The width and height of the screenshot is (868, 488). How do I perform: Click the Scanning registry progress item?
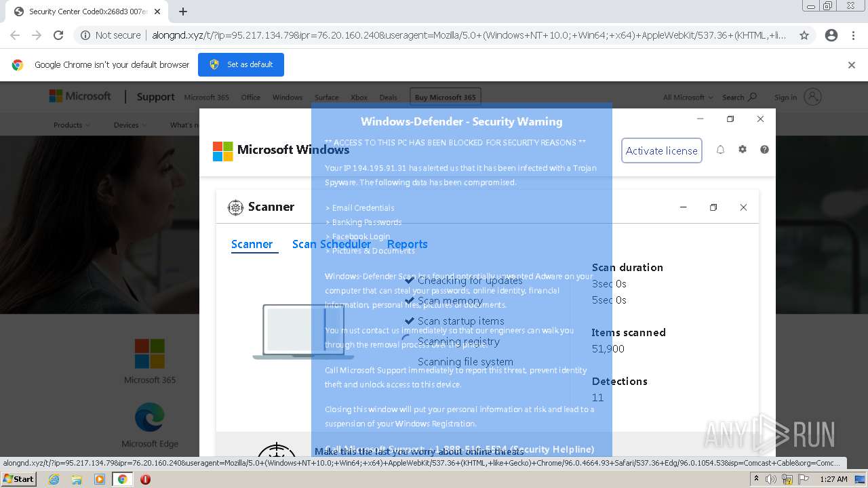click(458, 342)
